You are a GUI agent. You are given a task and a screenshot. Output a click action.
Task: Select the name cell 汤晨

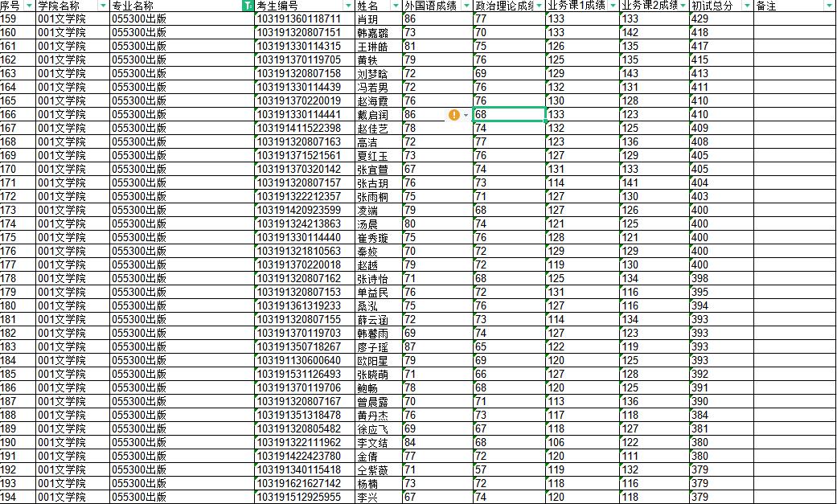[x=379, y=224]
